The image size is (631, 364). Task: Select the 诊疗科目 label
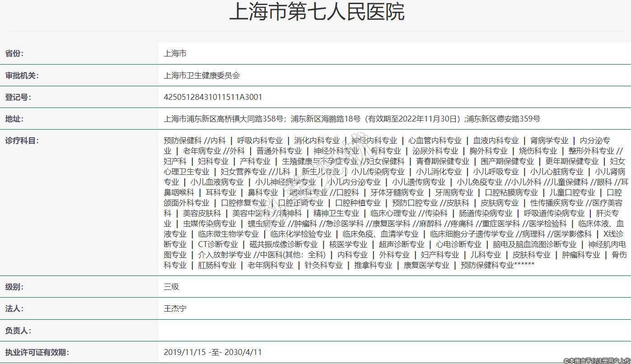point(22,140)
